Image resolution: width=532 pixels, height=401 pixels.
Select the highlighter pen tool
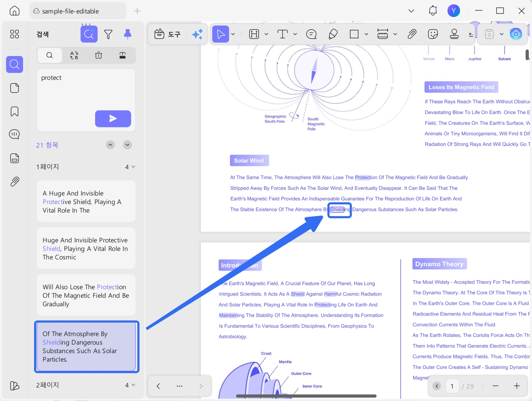pyautogui.click(x=333, y=34)
